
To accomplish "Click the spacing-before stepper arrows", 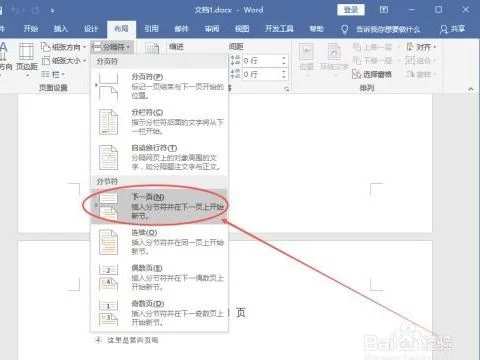I will click(284, 61).
